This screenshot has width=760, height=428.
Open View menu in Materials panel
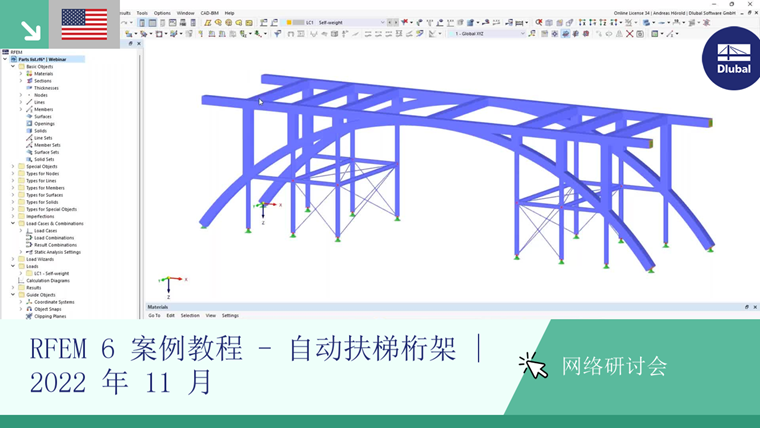211,316
